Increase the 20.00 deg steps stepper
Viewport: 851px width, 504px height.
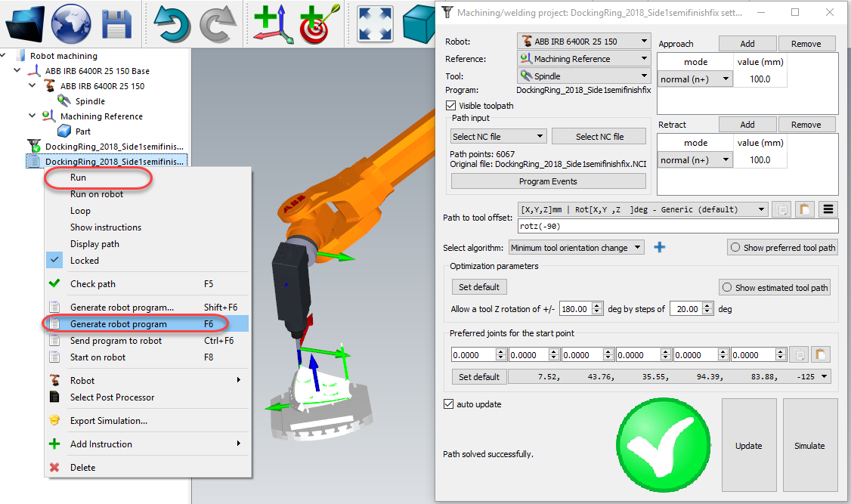[x=707, y=305]
